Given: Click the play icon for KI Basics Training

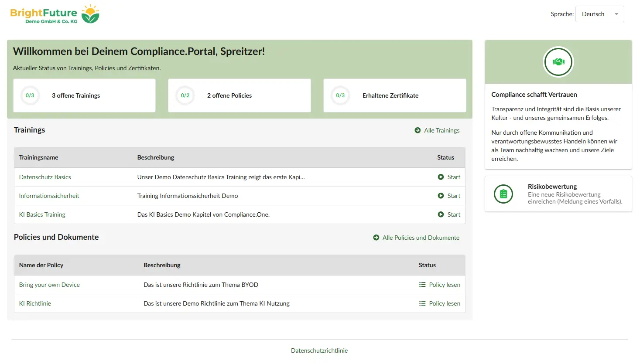Looking at the screenshot, I should pyautogui.click(x=441, y=214).
